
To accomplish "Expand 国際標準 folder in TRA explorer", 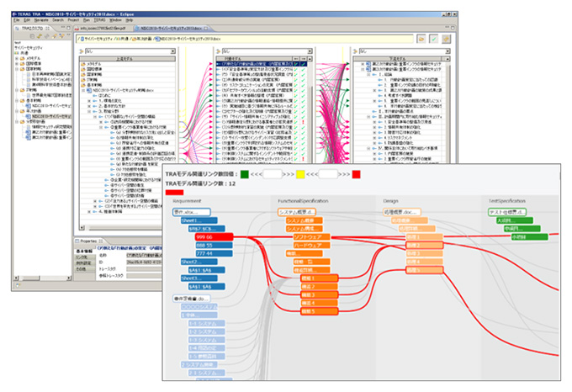I will [x=17, y=63].
